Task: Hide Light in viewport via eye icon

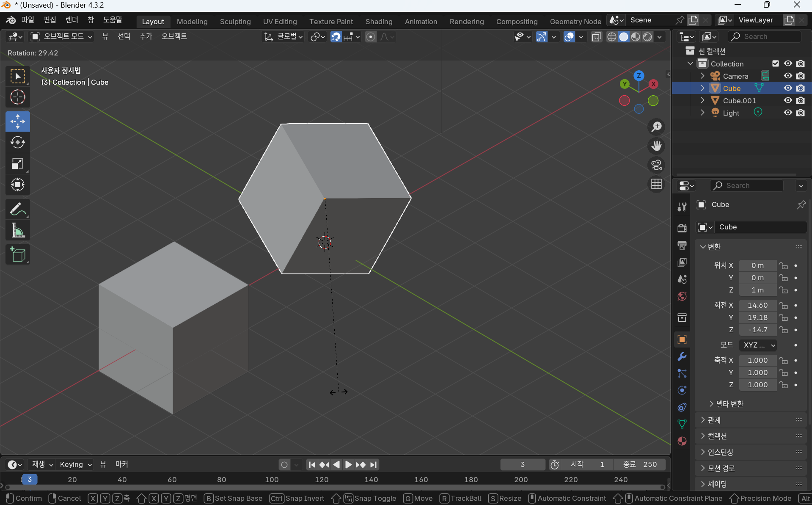Action: (788, 113)
